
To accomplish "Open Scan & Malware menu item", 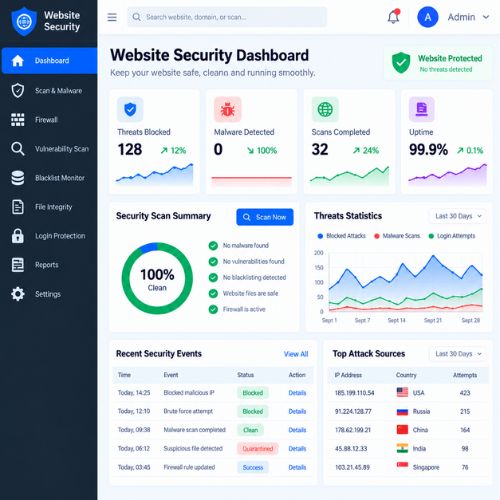I will coord(49,90).
